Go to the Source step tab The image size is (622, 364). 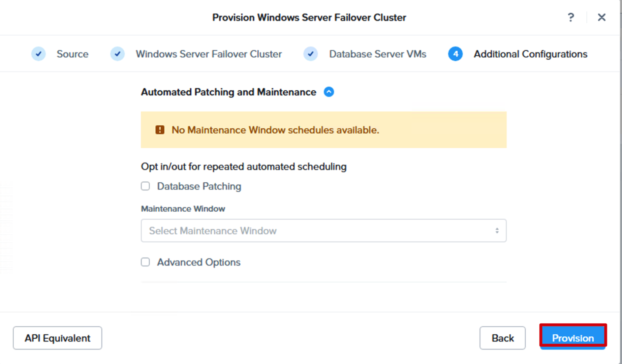pyautogui.click(x=73, y=54)
